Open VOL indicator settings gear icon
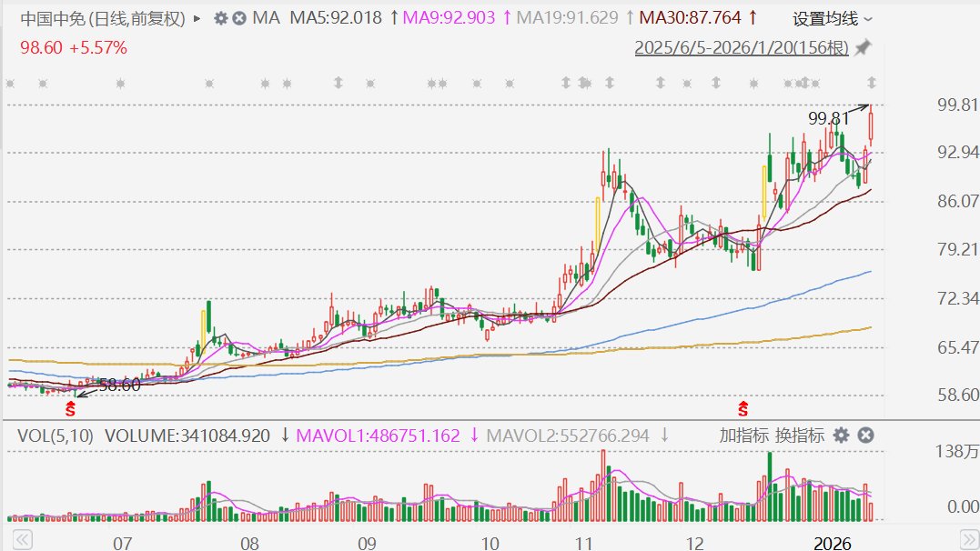980x551 pixels. 842,436
